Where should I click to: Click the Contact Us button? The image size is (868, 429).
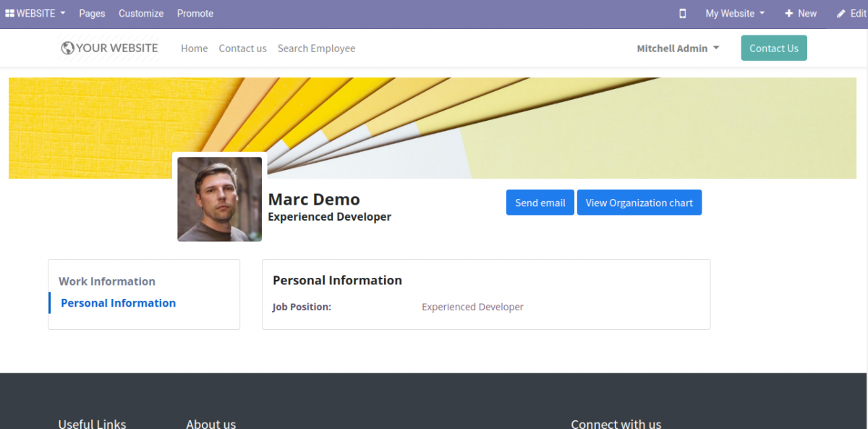[x=773, y=48]
